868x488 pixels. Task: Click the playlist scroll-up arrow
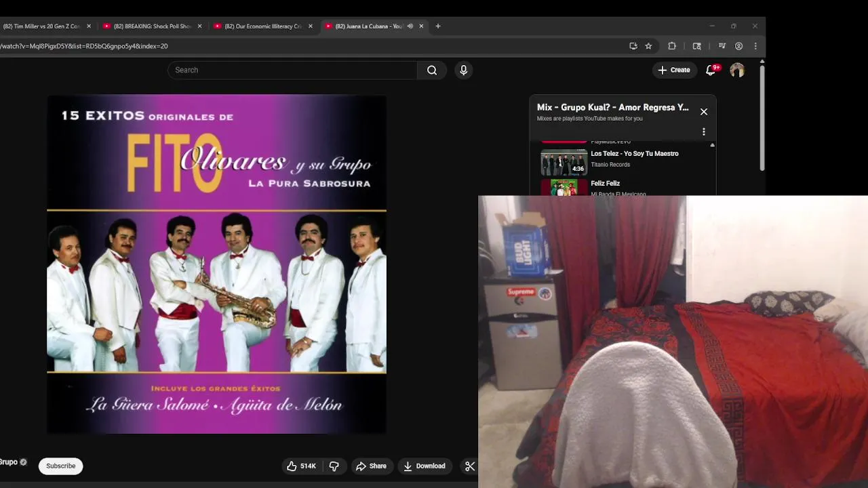coord(712,144)
